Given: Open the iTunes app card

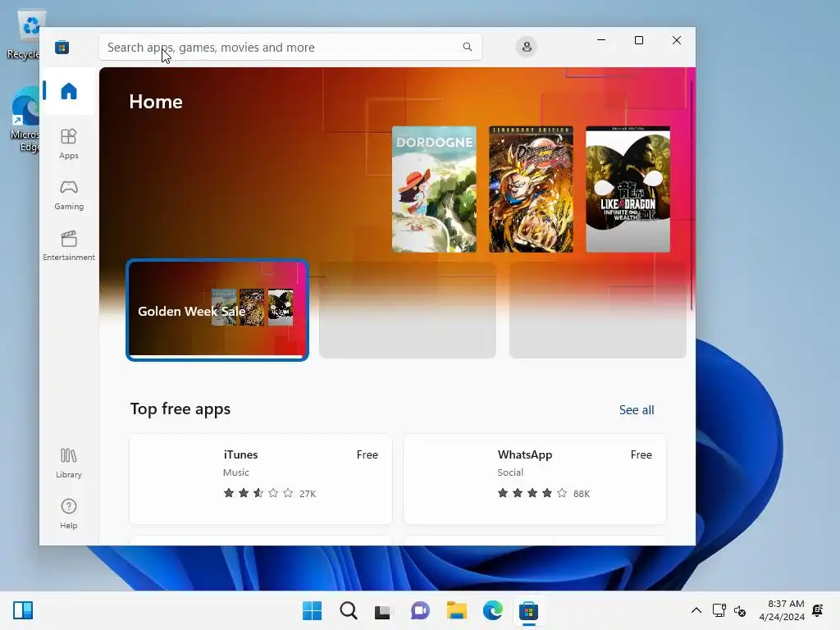Looking at the screenshot, I should coord(260,479).
